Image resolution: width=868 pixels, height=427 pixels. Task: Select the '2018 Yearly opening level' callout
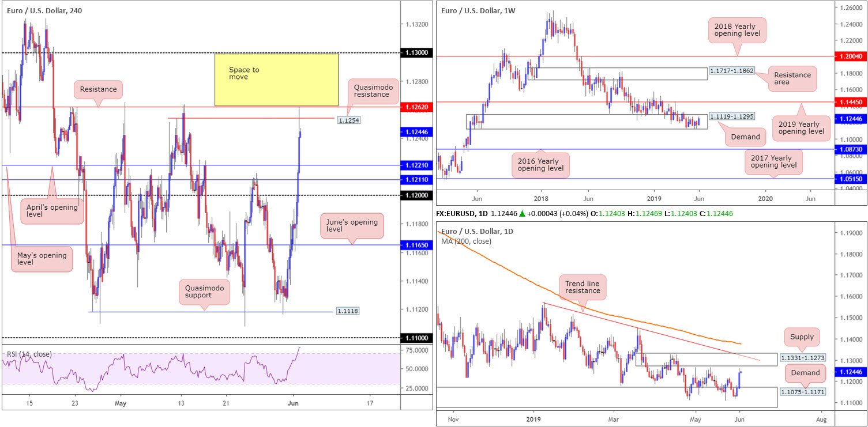[737, 30]
